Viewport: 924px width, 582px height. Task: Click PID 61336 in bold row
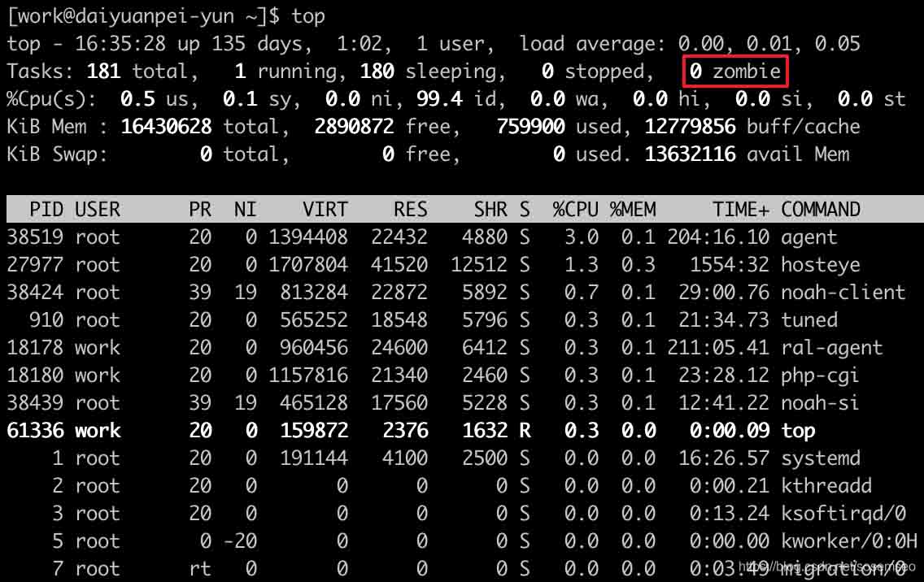(x=35, y=431)
